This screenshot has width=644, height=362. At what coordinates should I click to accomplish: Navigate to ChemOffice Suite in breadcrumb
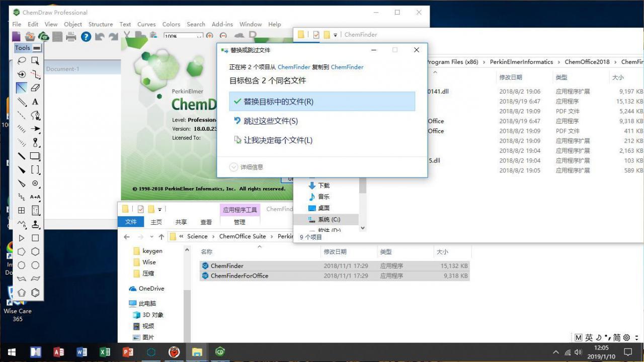click(x=243, y=236)
